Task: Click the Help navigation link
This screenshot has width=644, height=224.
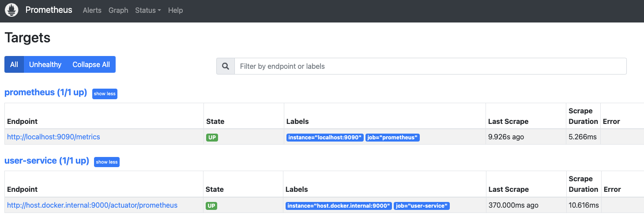Action: tap(175, 10)
